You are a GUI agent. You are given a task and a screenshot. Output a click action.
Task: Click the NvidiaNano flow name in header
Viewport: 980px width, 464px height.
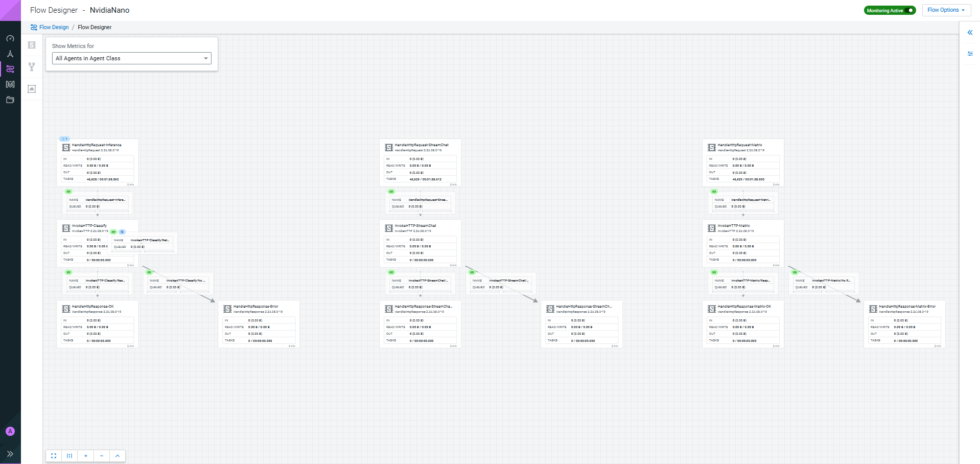(x=109, y=10)
